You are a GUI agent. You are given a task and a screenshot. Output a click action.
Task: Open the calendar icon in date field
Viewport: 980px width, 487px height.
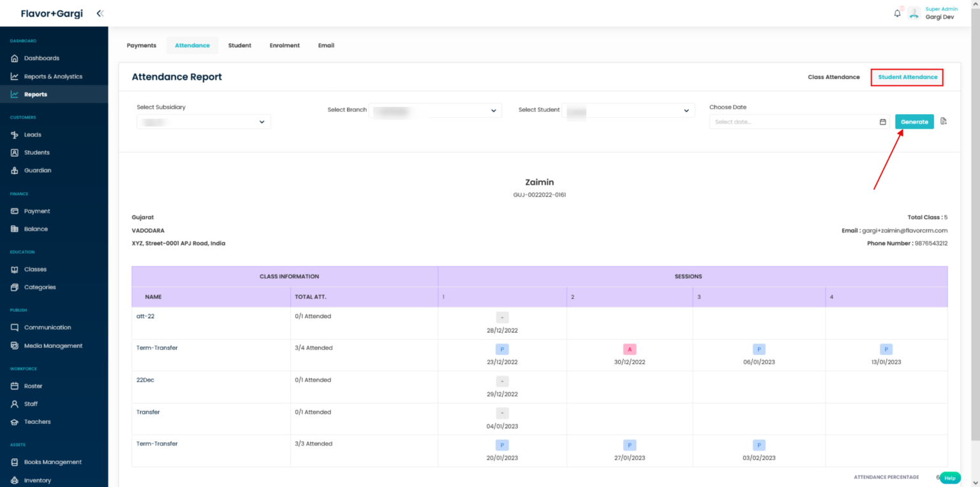883,122
